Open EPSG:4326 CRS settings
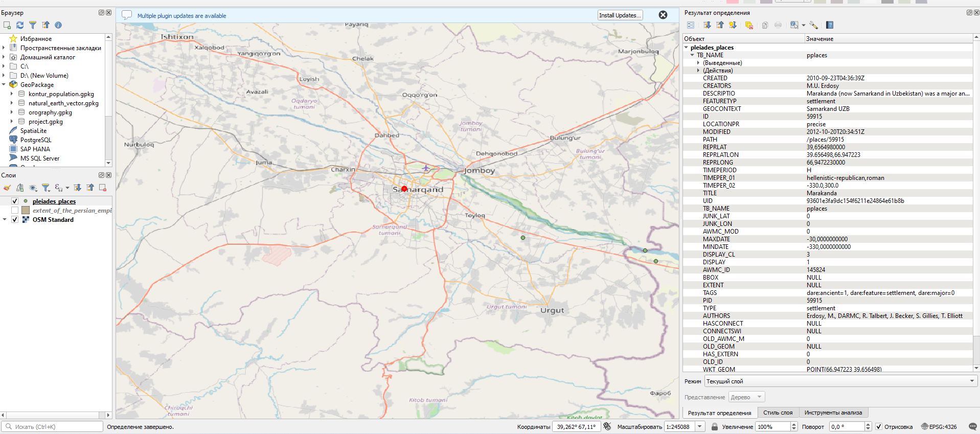The width and height of the screenshot is (980, 434). tap(939, 427)
